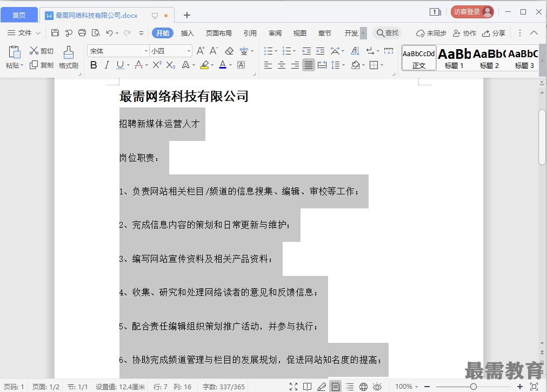Expand the bullets list dropdown arrow
The width and height of the screenshot is (547, 392).
276,51
